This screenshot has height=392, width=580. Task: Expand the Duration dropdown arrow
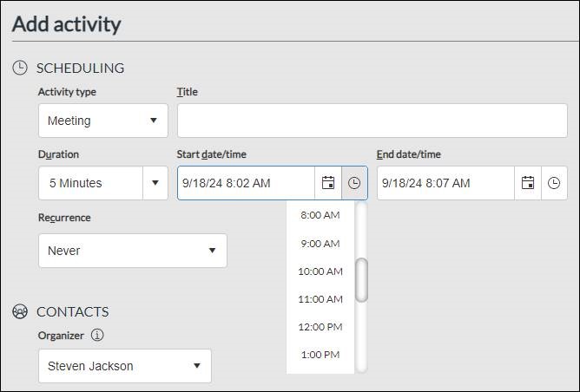tap(155, 183)
